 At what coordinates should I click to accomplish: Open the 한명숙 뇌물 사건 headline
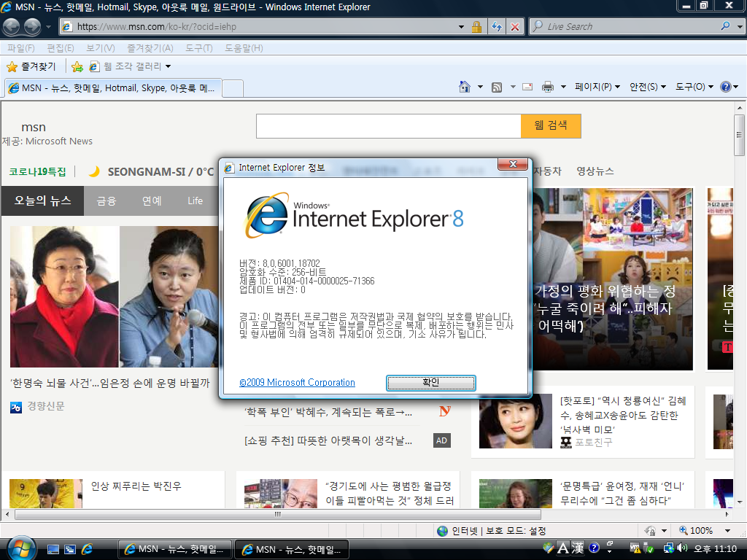point(110,383)
